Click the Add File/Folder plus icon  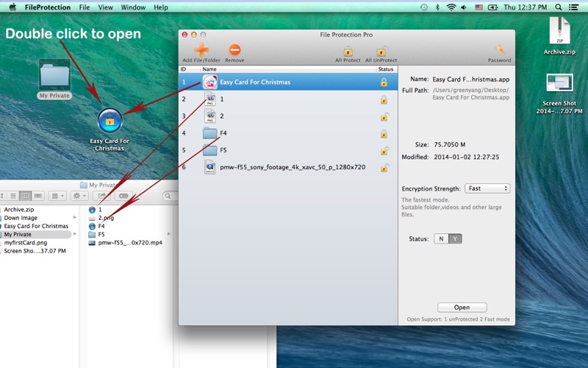pos(201,49)
